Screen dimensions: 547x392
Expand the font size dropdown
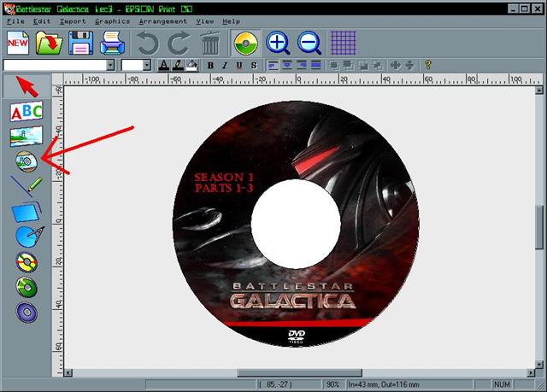click(x=147, y=65)
